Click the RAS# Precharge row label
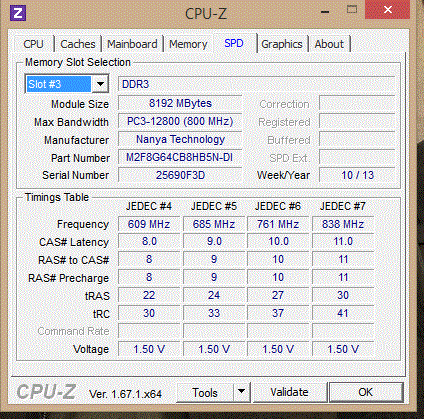Image resolution: width=424 pixels, height=419 pixels. tap(69, 278)
